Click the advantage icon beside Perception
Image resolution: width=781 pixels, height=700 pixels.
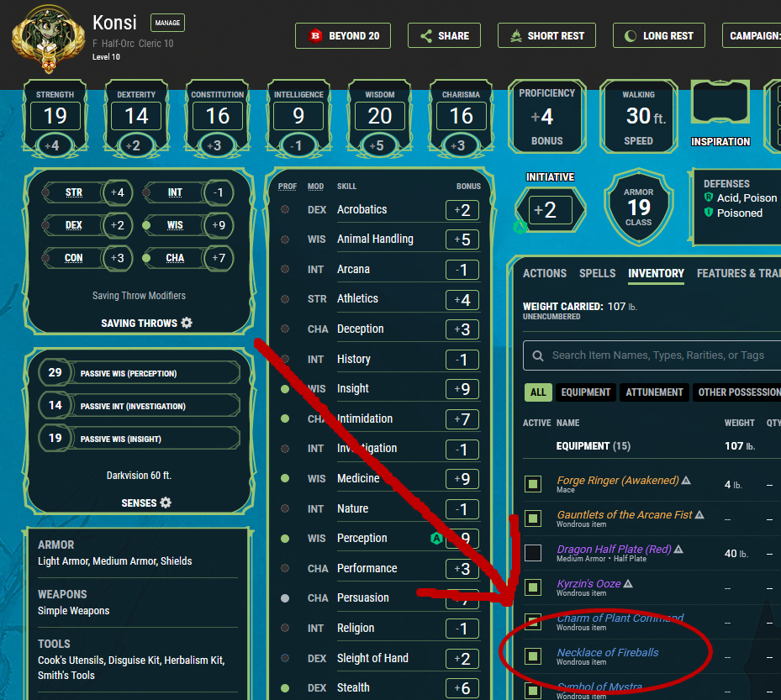[436, 539]
